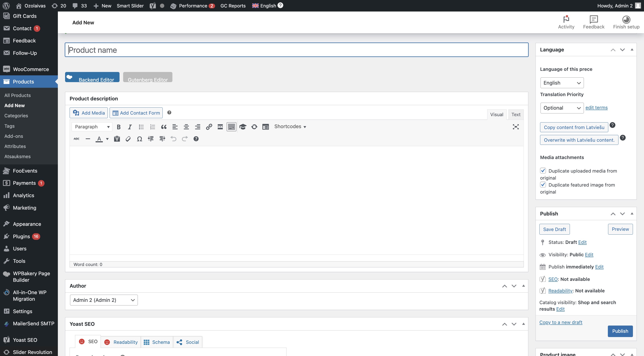Expand the Shortcodes menu
The width and height of the screenshot is (644, 356).
point(290,127)
